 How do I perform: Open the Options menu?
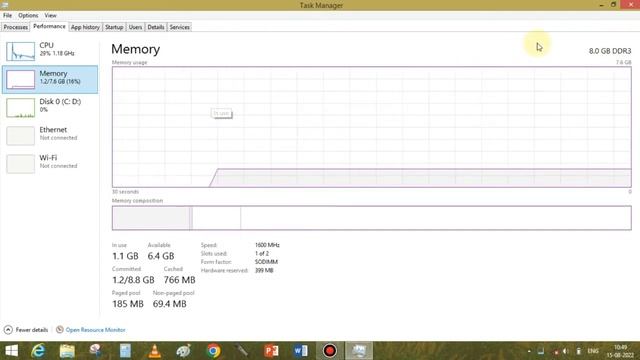pyautogui.click(x=28, y=15)
